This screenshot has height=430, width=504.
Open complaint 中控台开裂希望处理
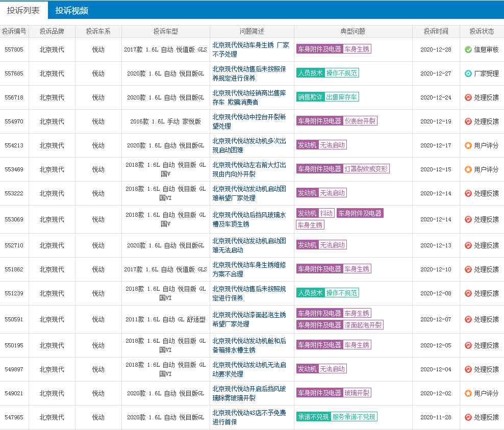click(249, 121)
